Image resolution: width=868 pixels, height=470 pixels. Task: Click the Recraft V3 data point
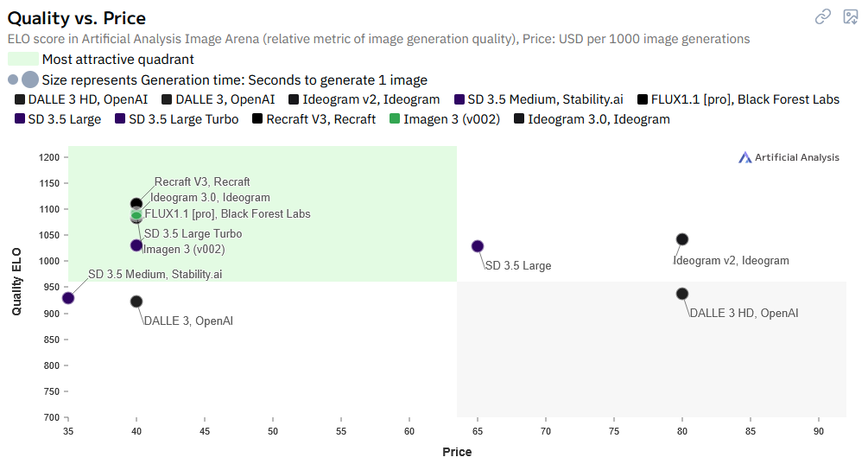[x=136, y=204]
